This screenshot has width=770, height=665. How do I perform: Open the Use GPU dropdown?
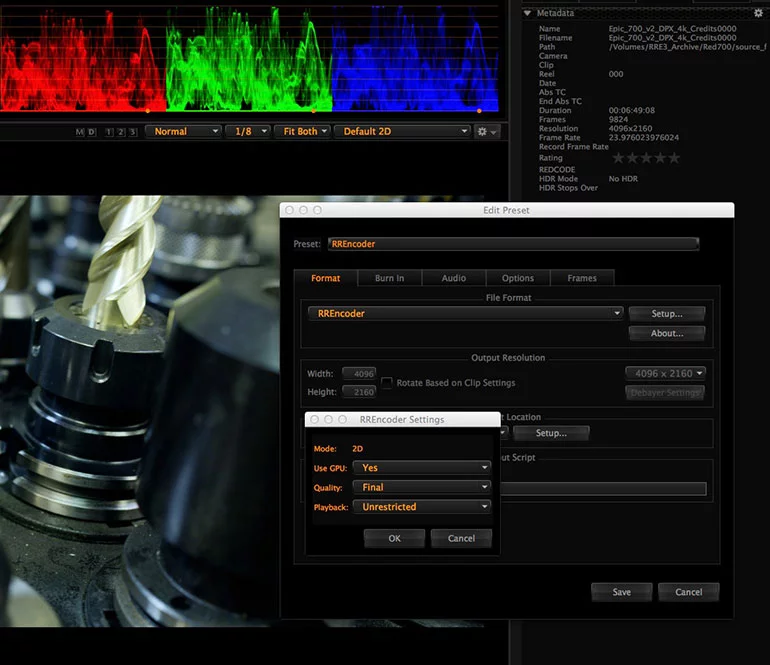422,468
